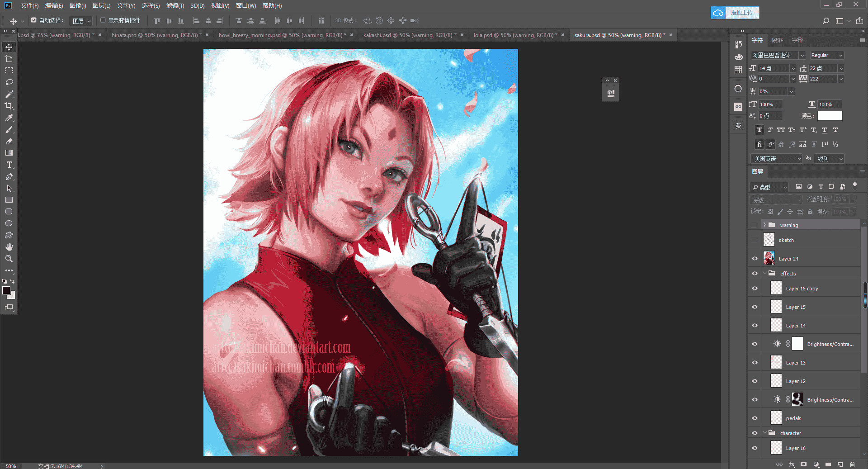Open the auto-select layer/group dropdown
Screen dimensions: 868x469
pos(82,21)
